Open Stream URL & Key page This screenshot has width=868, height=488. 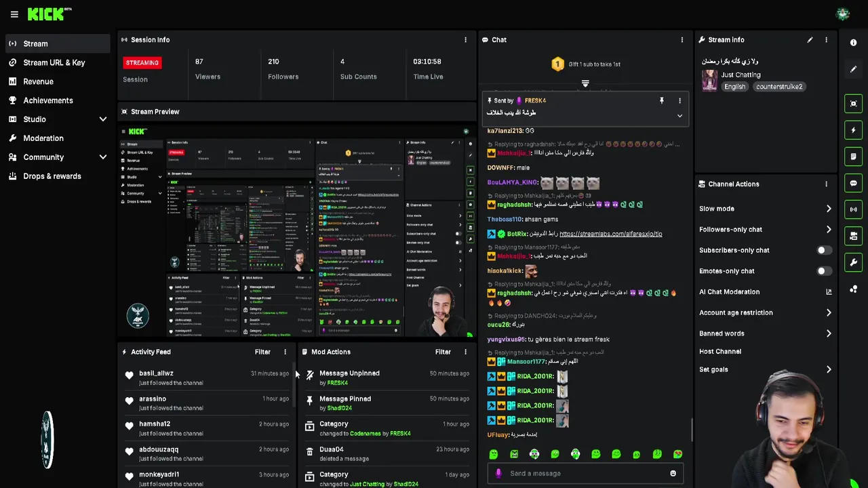click(x=57, y=62)
